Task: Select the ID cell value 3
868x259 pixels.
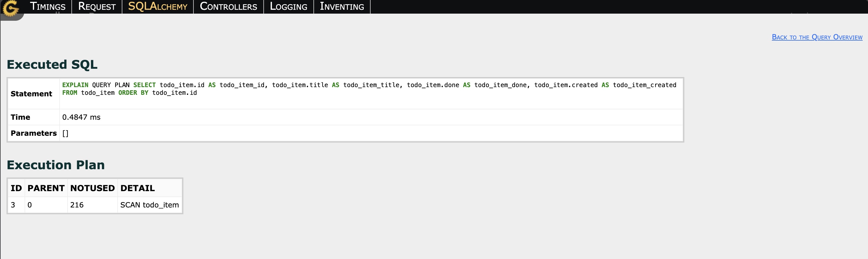Action: (13, 205)
